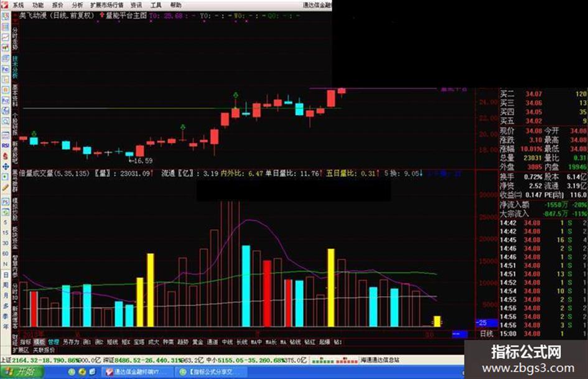Image resolution: width=588 pixels, height=379 pixels.
Task: Click the trend-line chart sidebar icon
Action: (x=5, y=37)
